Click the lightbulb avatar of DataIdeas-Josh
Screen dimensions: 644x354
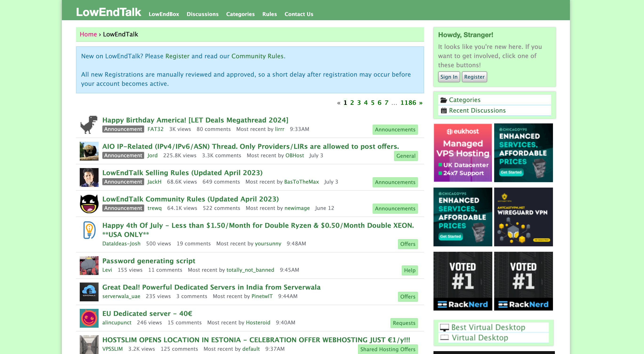(x=89, y=230)
